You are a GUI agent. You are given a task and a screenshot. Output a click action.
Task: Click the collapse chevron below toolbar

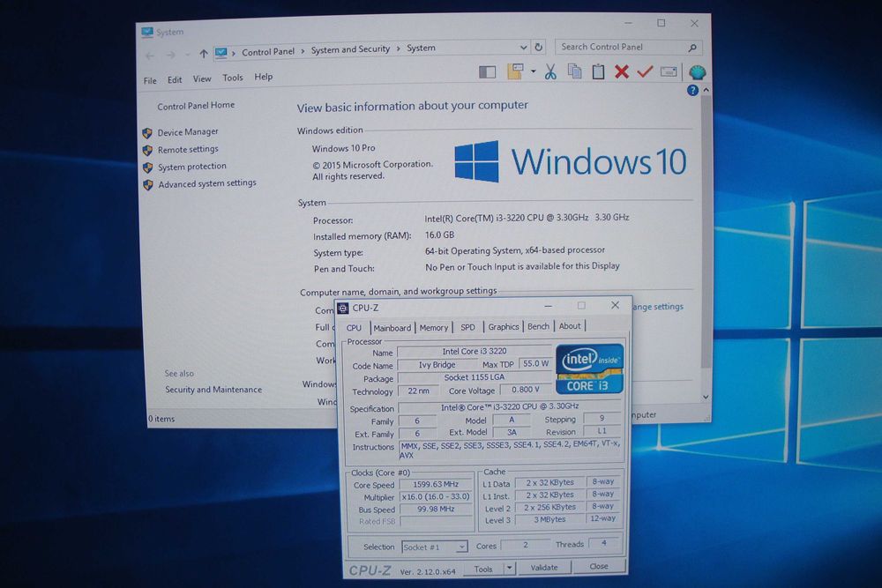[x=706, y=90]
